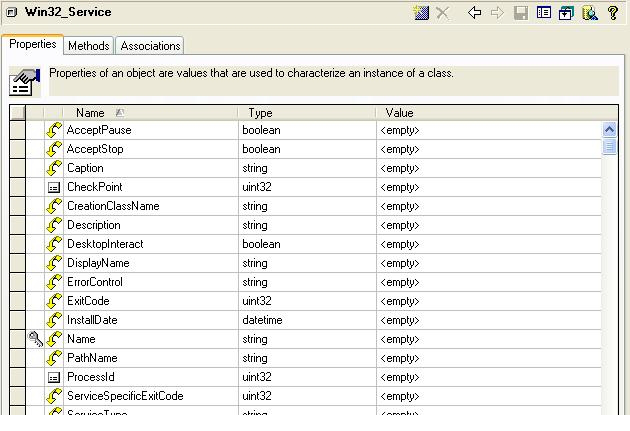
Task: Select the CheckPoint property name
Action: point(94,187)
